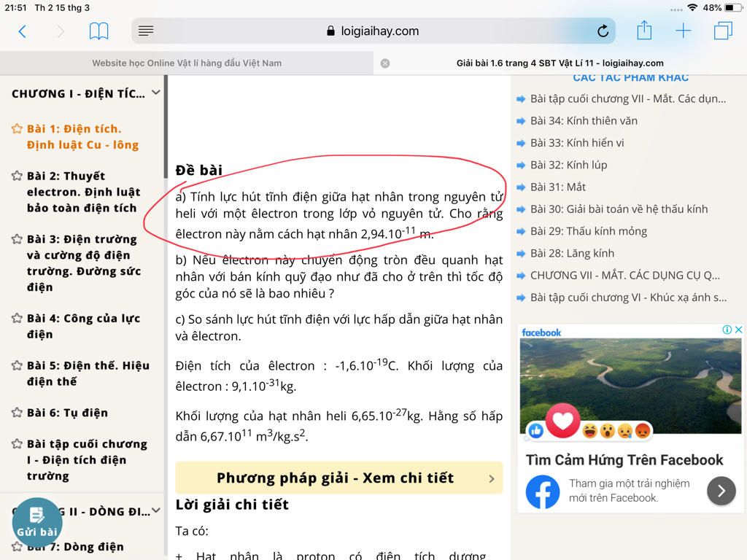The image size is (747, 560).
Task: Tap the heart reaction in the ad
Action: point(562,421)
